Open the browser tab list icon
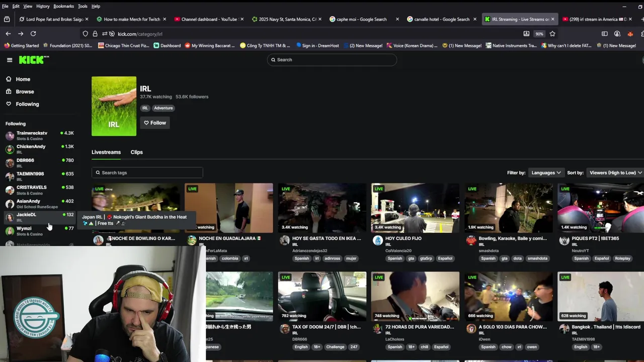644x362 pixels. click(x=7, y=19)
